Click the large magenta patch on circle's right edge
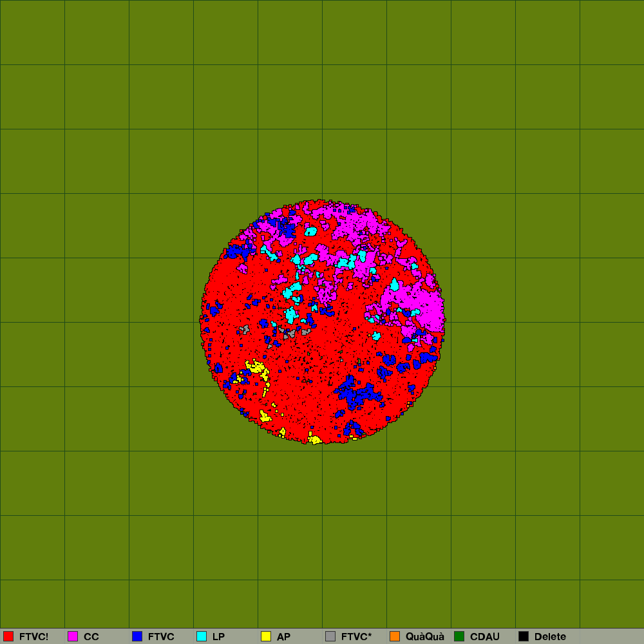644x644 pixels. 419,303
